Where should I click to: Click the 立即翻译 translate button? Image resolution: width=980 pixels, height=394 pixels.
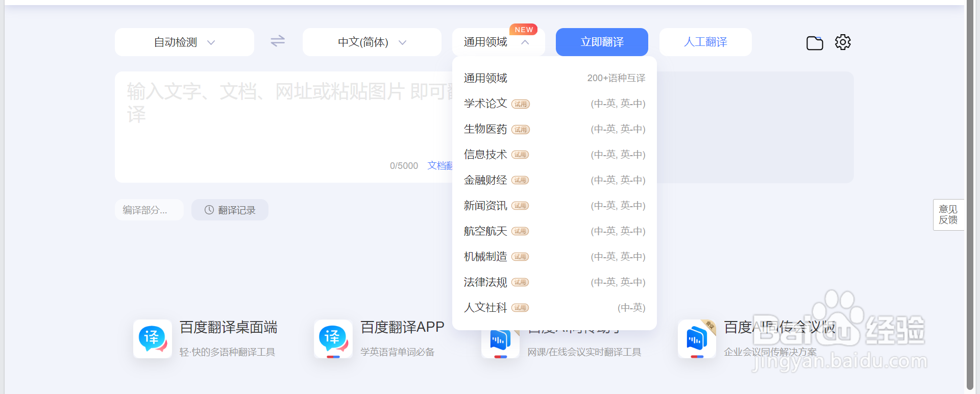coord(602,42)
